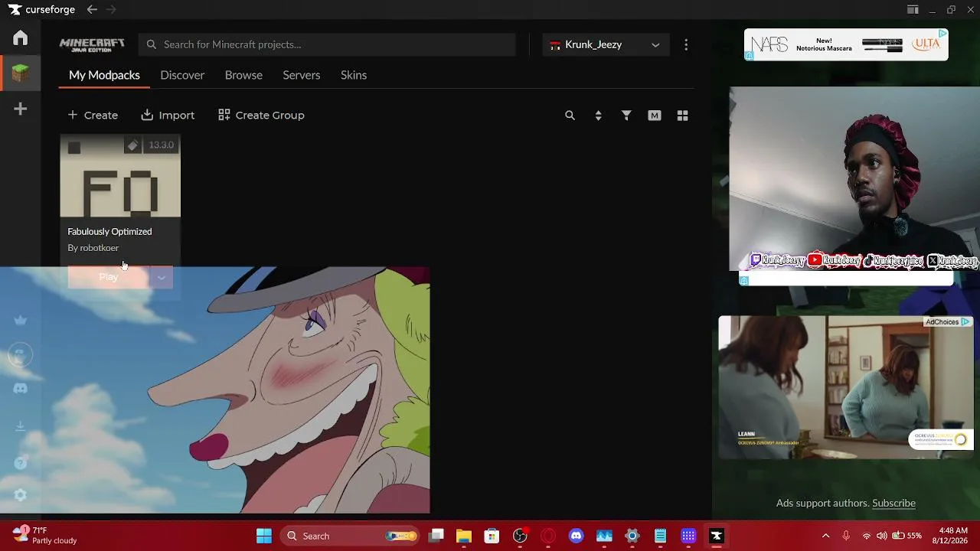Screen dimensions: 980x551
Task: Open the My Modpacks tab
Action: tap(104, 75)
